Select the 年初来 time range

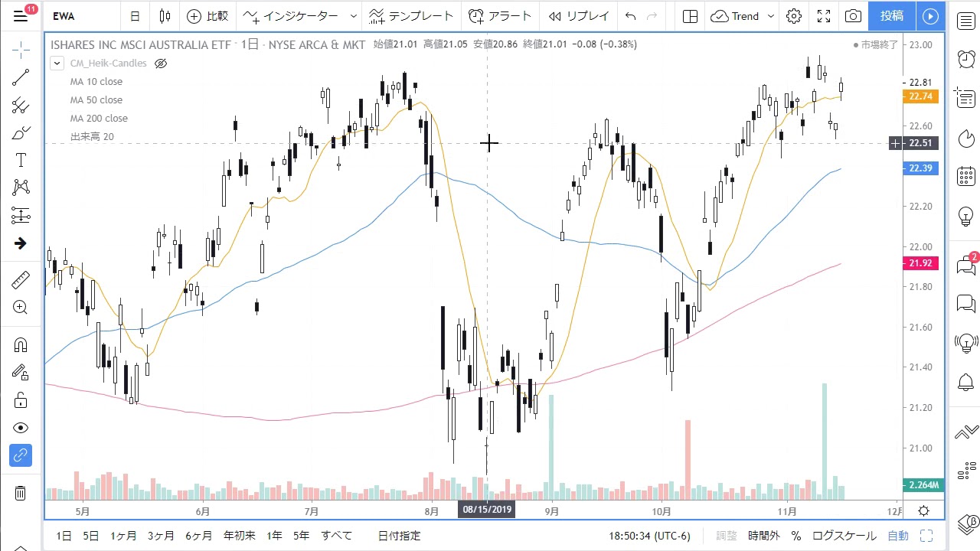click(240, 536)
